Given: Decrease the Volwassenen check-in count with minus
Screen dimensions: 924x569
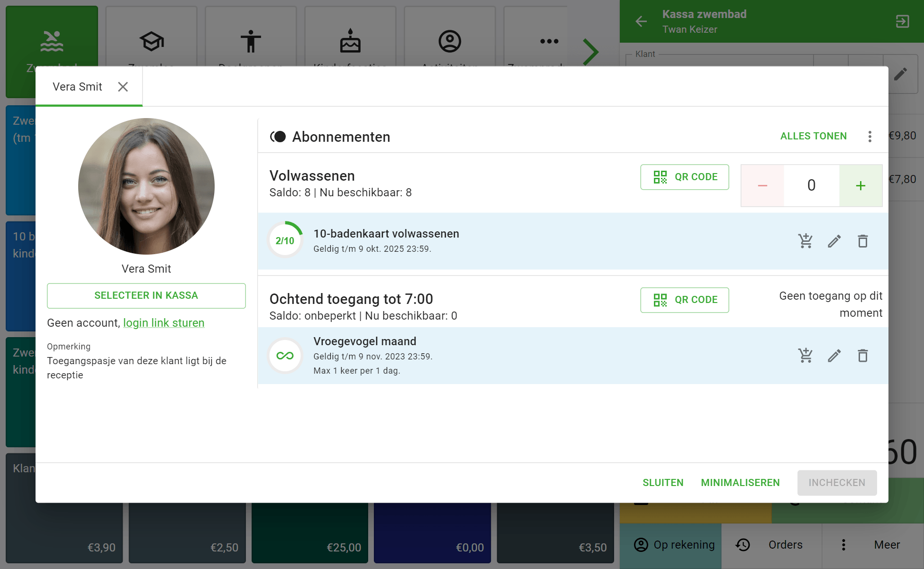Looking at the screenshot, I should pyautogui.click(x=762, y=185).
